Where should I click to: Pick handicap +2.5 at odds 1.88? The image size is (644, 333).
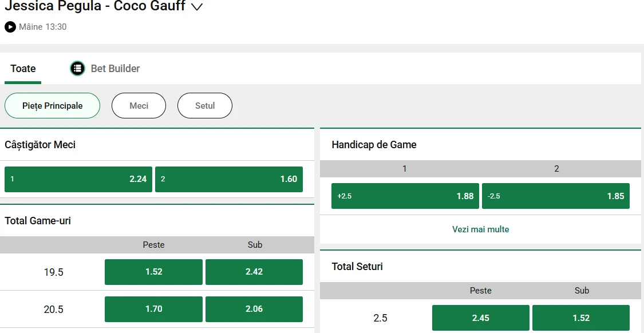click(x=405, y=196)
